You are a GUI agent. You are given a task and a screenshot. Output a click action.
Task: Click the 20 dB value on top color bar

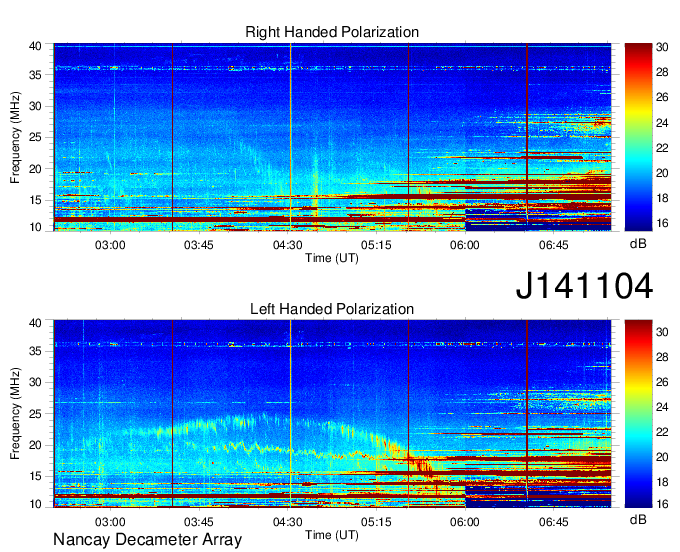pos(662,173)
